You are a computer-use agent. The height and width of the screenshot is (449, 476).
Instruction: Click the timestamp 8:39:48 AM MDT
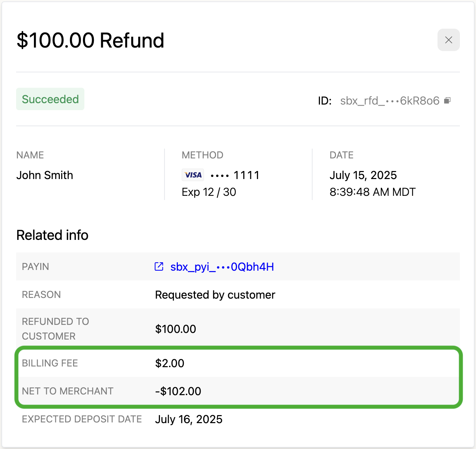coord(372,192)
